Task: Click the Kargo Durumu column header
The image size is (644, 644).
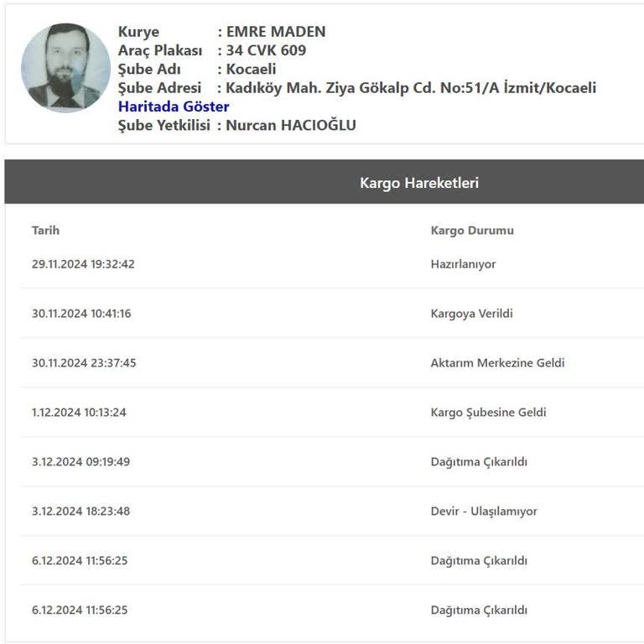Action: tap(472, 231)
